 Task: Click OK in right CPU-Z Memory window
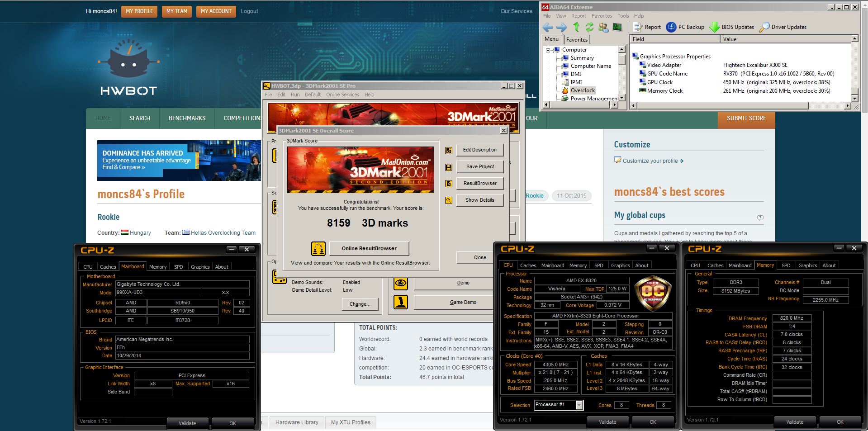pyautogui.click(x=840, y=422)
